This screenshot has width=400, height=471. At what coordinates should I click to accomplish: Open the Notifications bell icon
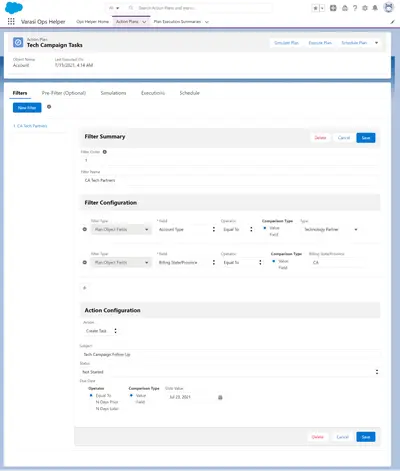pyautogui.click(x=375, y=8)
